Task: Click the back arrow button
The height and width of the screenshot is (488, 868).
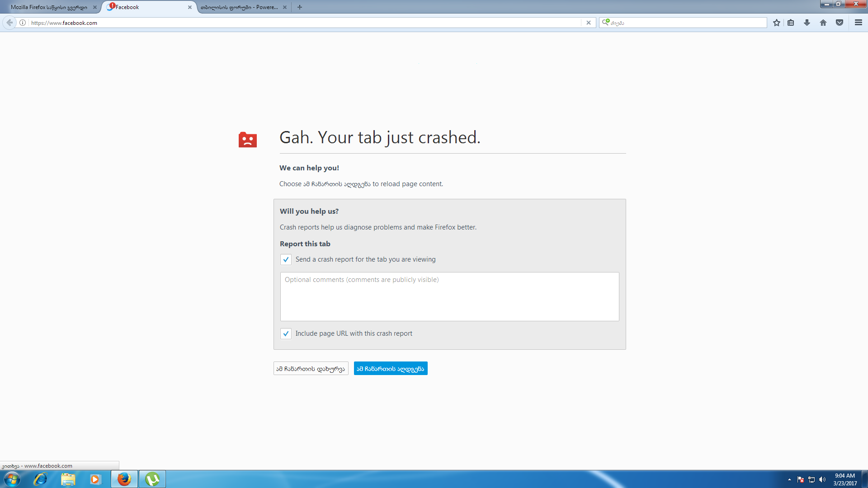Action: 9,23
